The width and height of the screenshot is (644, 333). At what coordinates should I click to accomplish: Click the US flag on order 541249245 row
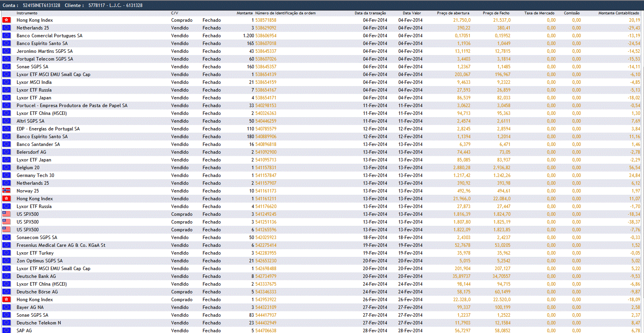[x=6, y=214]
